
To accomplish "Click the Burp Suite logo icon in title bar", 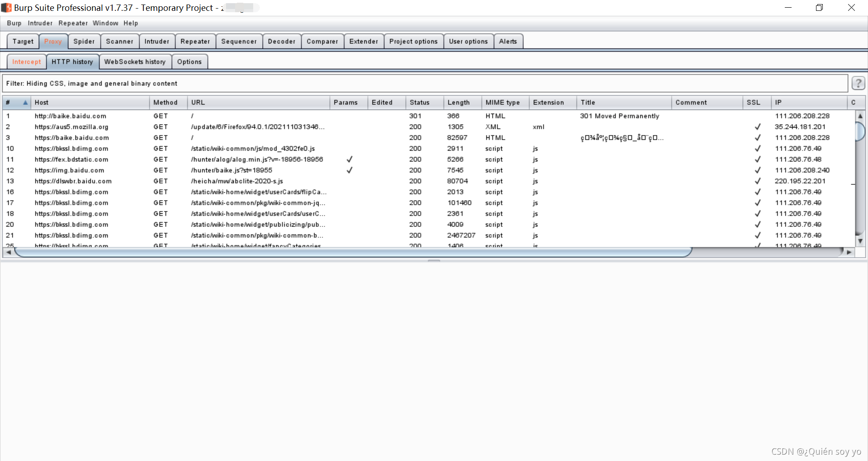I will pyautogui.click(x=6, y=8).
